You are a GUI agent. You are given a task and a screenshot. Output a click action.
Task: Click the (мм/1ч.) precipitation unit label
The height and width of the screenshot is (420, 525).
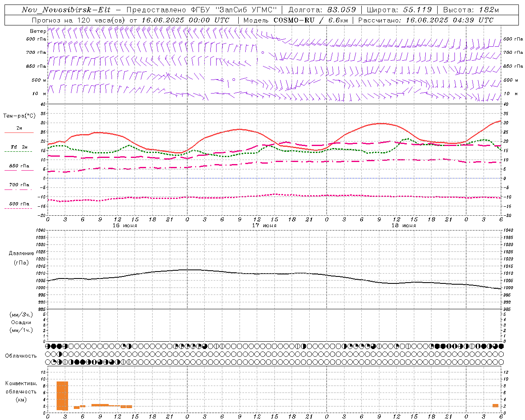tap(21, 330)
